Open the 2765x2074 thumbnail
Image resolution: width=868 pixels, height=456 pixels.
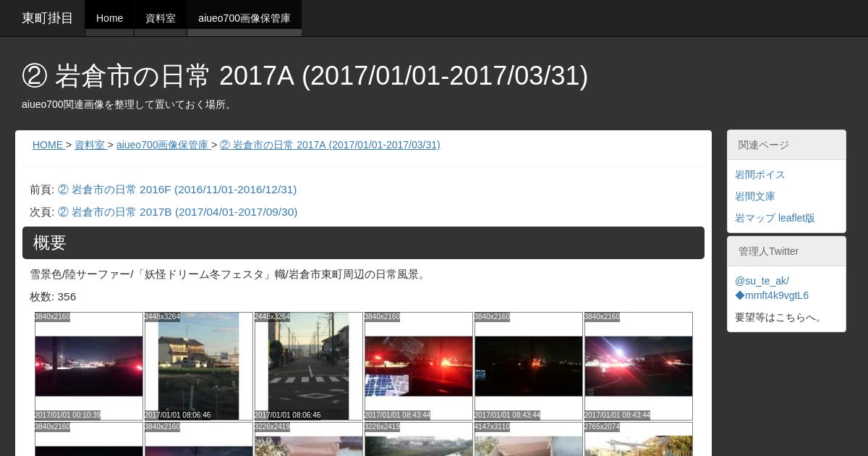tap(639, 439)
